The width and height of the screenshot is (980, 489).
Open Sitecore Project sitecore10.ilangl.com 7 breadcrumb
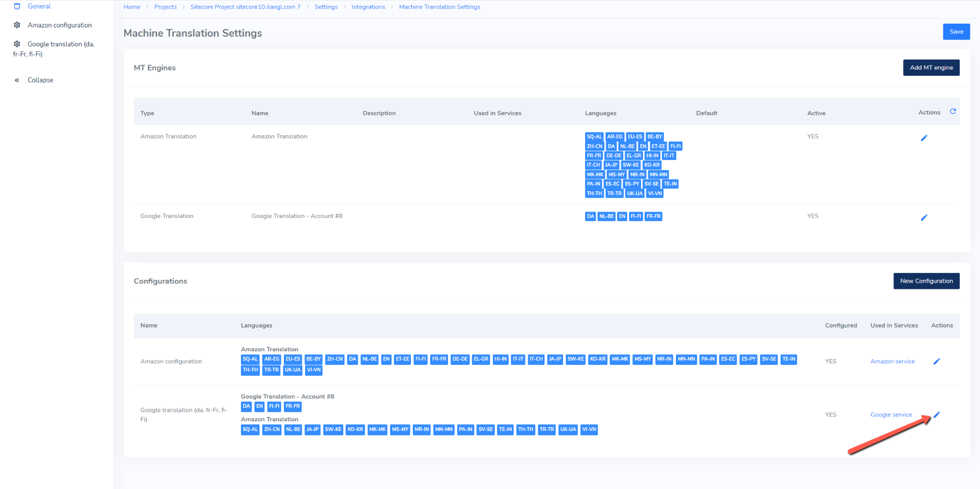[x=245, y=7]
